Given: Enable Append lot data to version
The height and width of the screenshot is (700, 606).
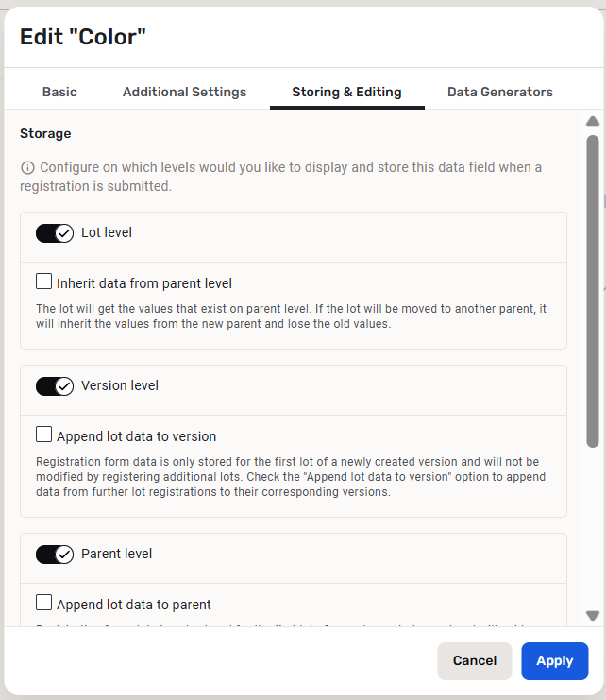Looking at the screenshot, I should (x=44, y=435).
